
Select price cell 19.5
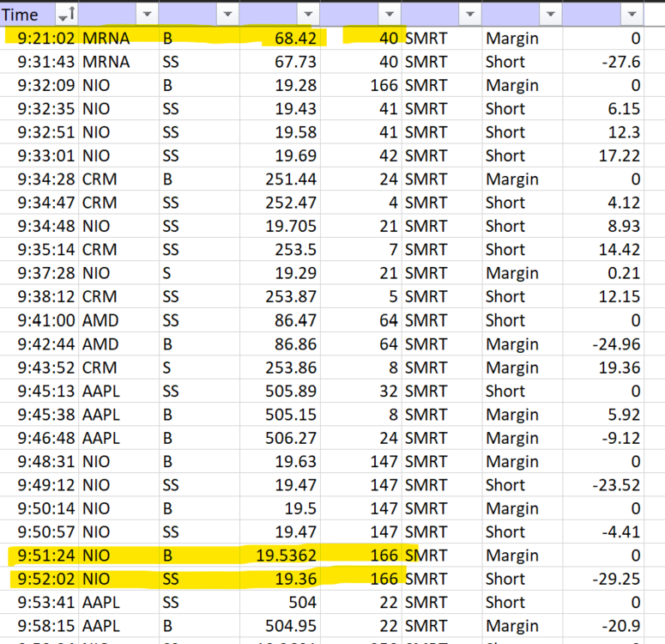(280, 508)
